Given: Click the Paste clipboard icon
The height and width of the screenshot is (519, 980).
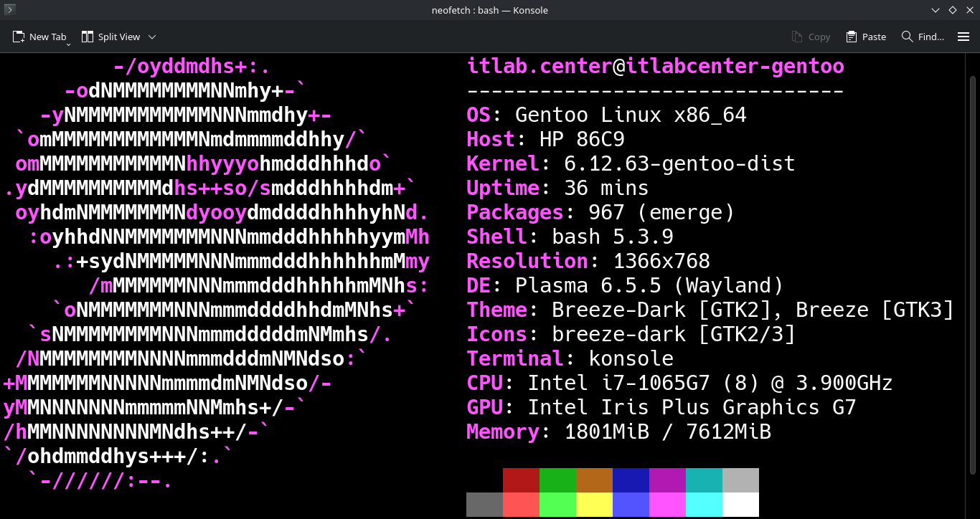Looking at the screenshot, I should (x=852, y=37).
